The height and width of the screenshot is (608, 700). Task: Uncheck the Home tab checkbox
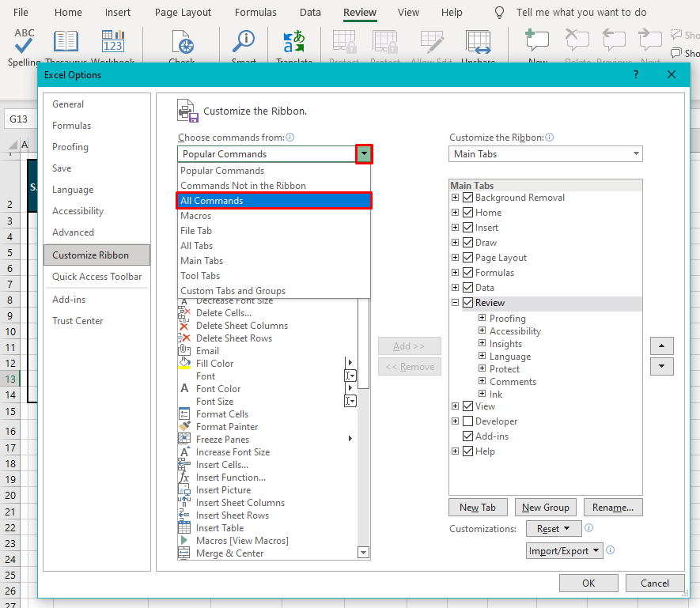468,212
